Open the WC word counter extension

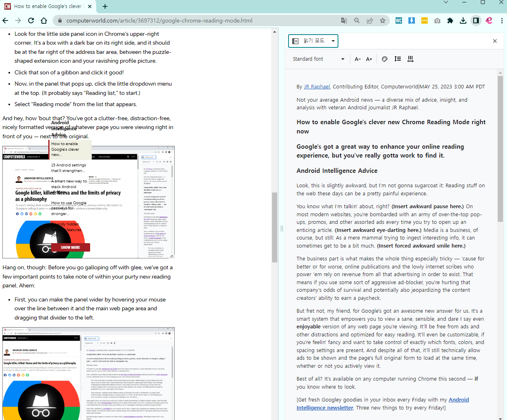[399, 20]
